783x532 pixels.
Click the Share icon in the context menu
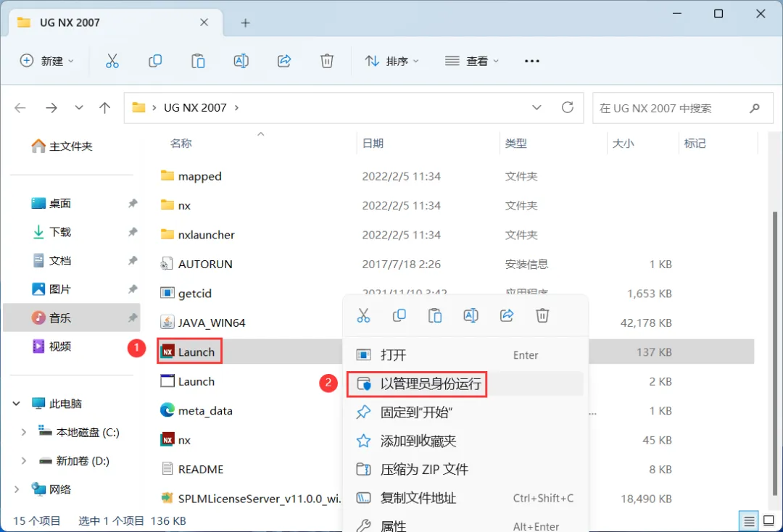pos(507,315)
